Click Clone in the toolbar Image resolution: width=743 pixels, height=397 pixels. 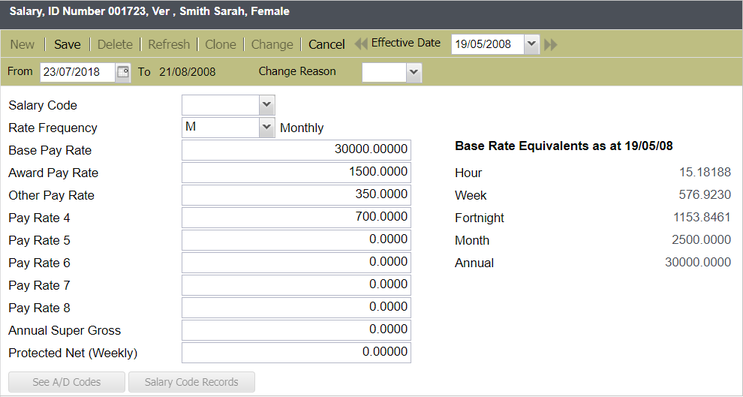pos(220,45)
